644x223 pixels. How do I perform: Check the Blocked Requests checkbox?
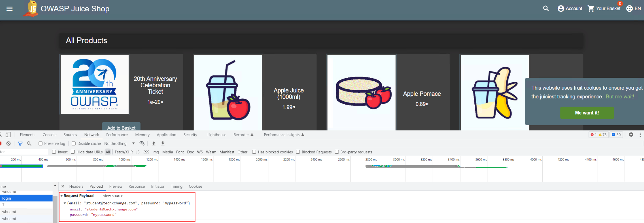point(298,152)
